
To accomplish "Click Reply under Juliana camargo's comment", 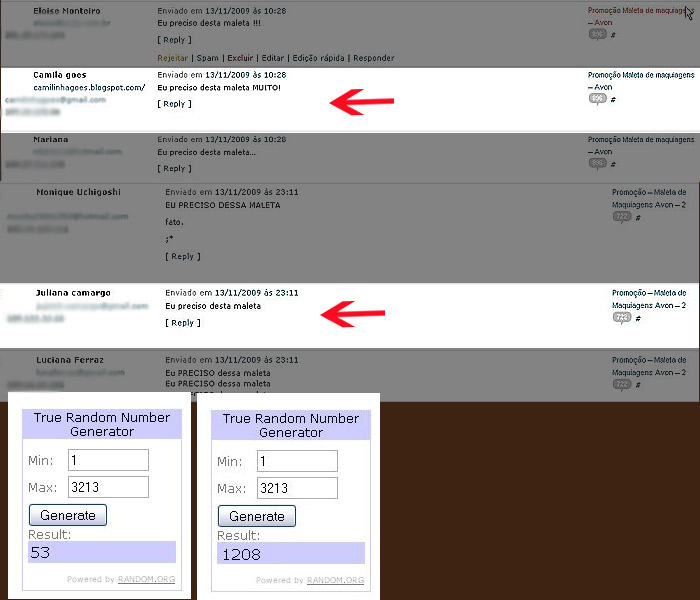I will pyautogui.click(x=183, y=323).
